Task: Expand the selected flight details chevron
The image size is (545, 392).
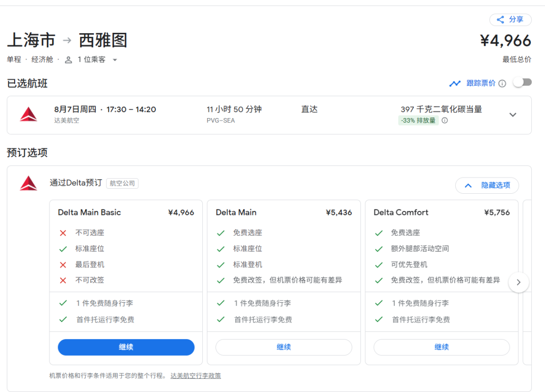Action: click(x=513, y=115)
